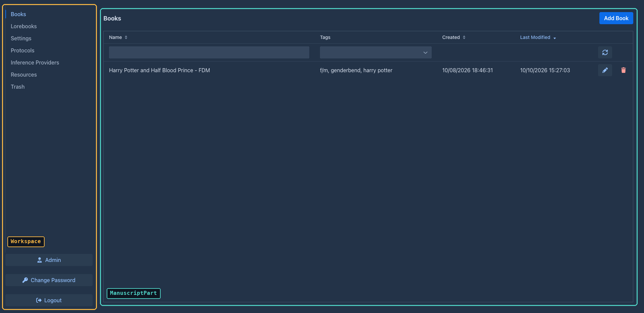
Task: Open the Tags filter dropdown
Action: pyautogui.click(x=376, y=52)
